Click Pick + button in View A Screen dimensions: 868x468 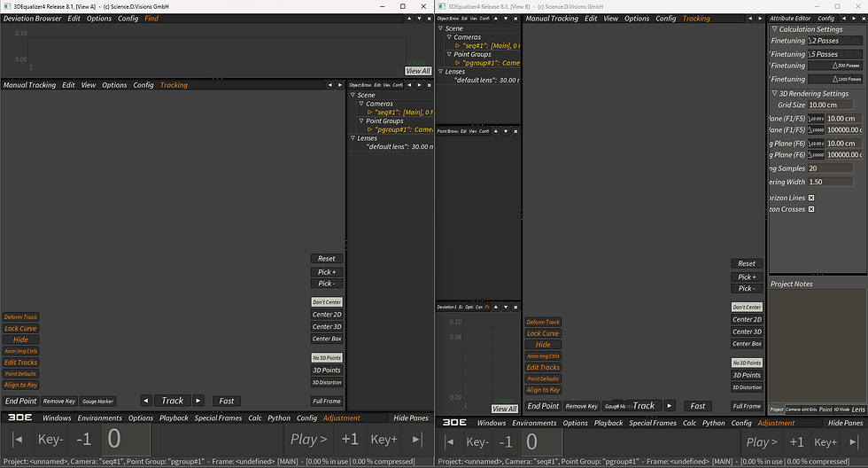point(327,272)
